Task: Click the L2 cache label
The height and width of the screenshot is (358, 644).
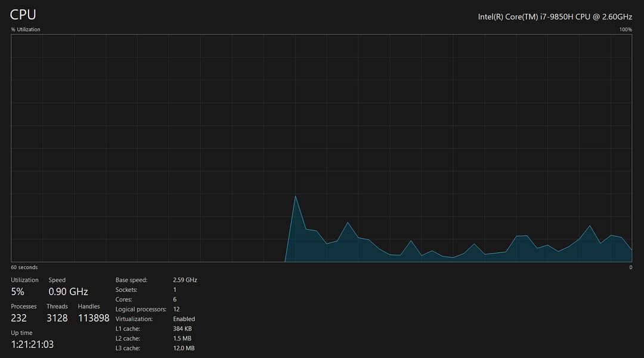Action: pyautogui.click(x=128, y=338)
